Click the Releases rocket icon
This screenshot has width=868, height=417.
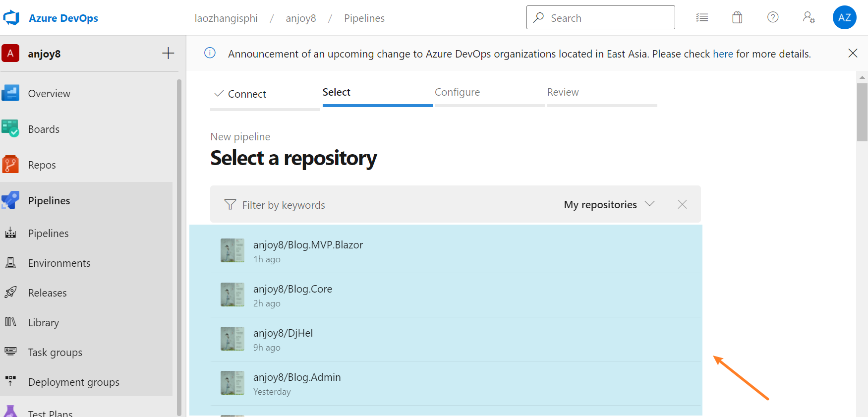[x=10, y=292]
